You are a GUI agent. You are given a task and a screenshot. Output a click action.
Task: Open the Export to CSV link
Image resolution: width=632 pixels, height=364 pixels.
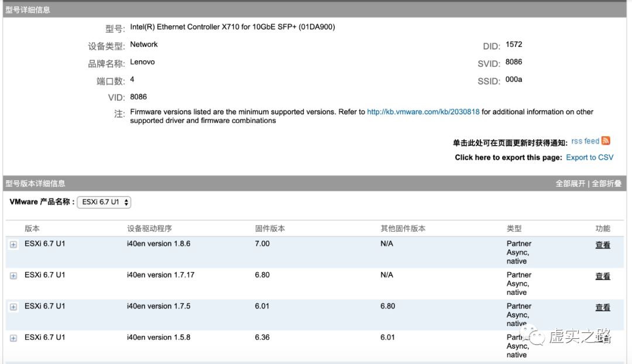[x=589, y=157]
